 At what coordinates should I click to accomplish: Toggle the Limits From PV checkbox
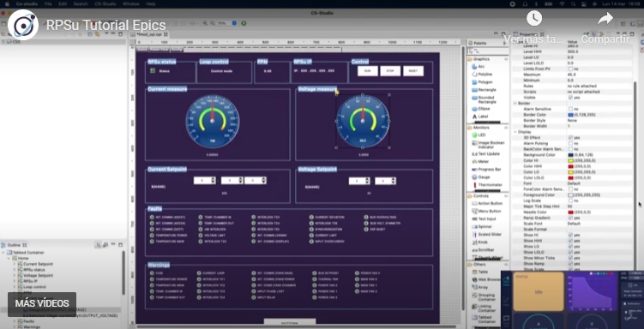[x=570, y=69]
